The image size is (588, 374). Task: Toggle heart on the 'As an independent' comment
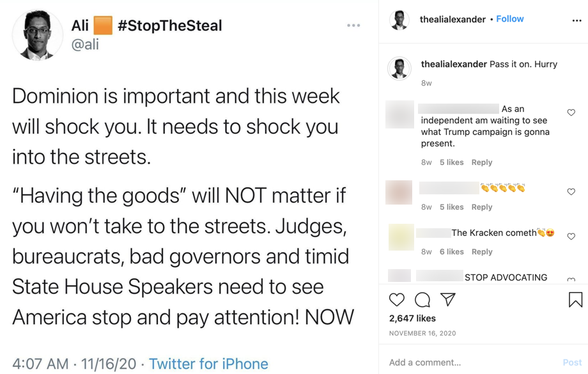click(571, 113)
